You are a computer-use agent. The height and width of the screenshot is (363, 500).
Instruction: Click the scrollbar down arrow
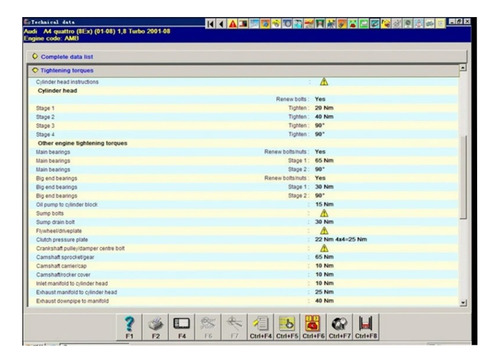pos(463,303)
